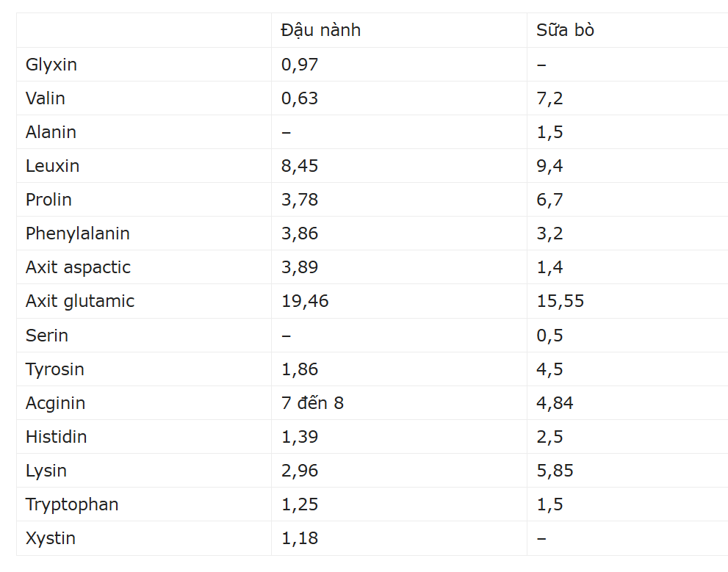Click the Tyrosin milk value 4,5

[x=549, y=369]
